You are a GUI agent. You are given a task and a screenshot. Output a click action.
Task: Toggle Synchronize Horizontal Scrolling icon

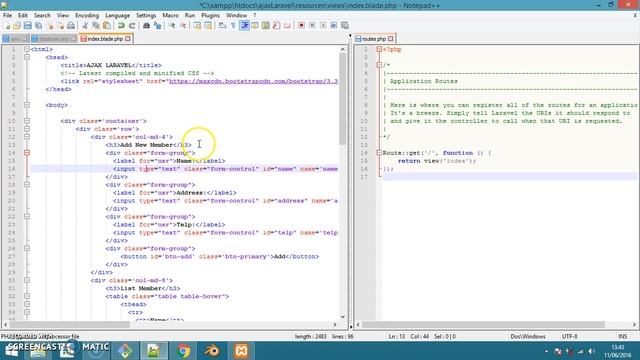(x=208, y=26)
